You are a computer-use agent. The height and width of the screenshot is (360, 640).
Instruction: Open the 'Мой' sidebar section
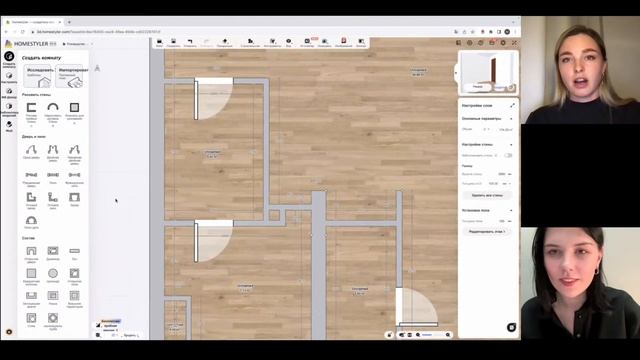9,126
